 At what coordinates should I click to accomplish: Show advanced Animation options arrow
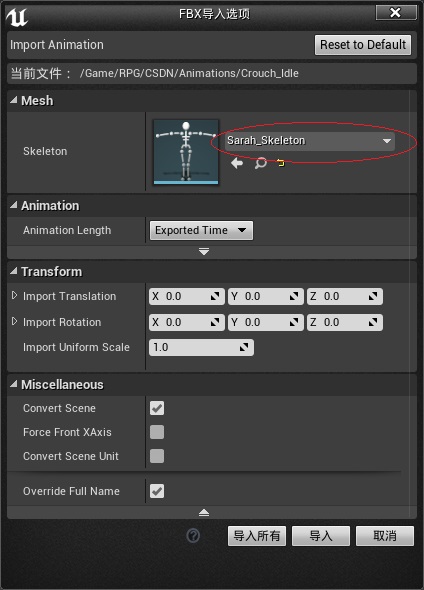point(204,251)
